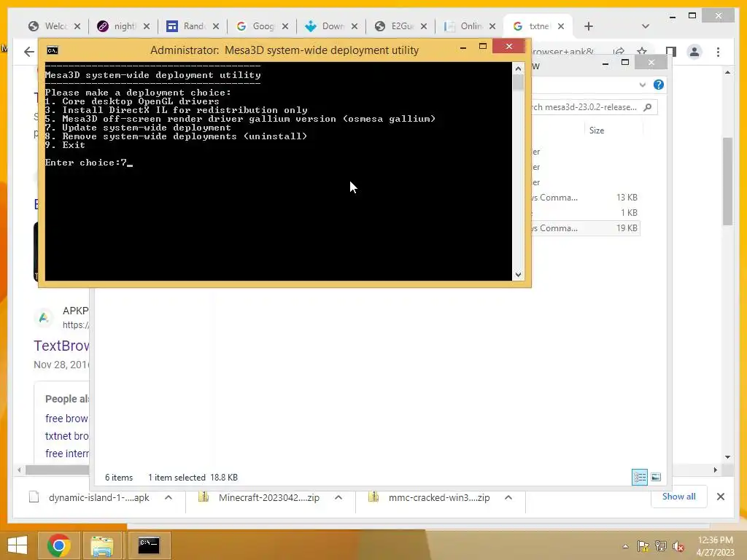Expand the dynamic-island download options
This screenshot has height=560, width=747.
pyautogui.click(x=169, y=497)
